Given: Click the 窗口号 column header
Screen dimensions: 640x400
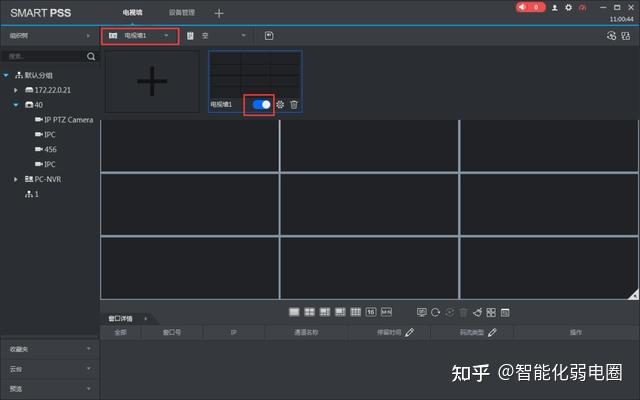Looking at the screenshot, I should tap(172, 333).
